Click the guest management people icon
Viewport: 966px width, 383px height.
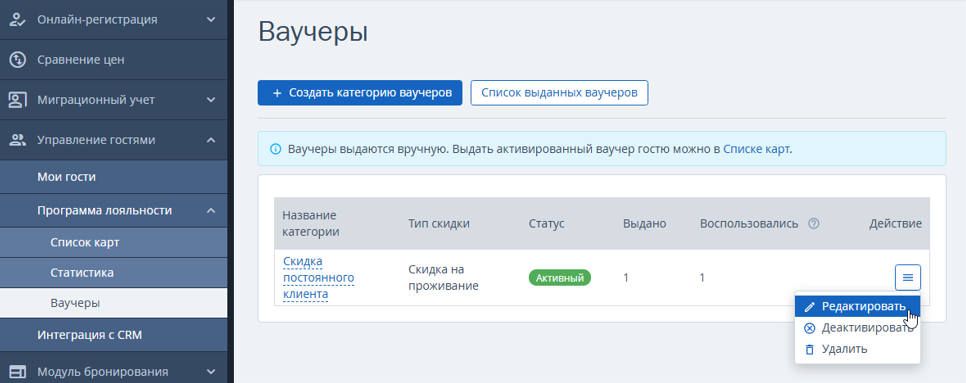pos(17,140)
